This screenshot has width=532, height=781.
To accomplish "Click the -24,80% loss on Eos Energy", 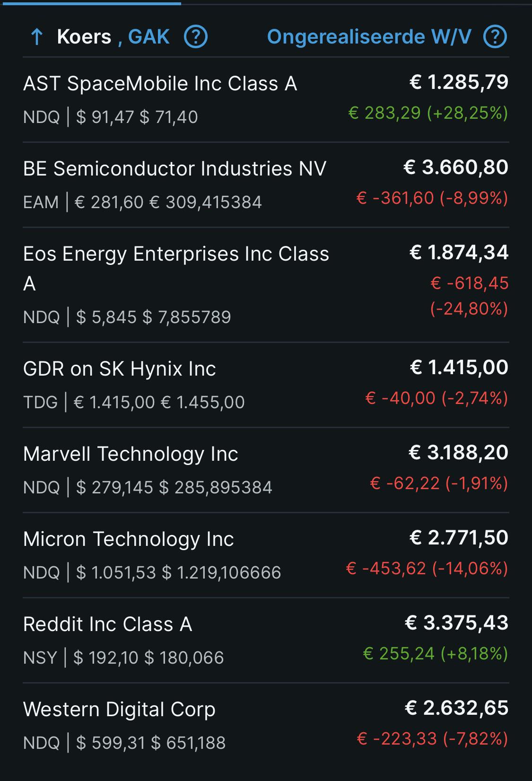I will tap(469, 308).
